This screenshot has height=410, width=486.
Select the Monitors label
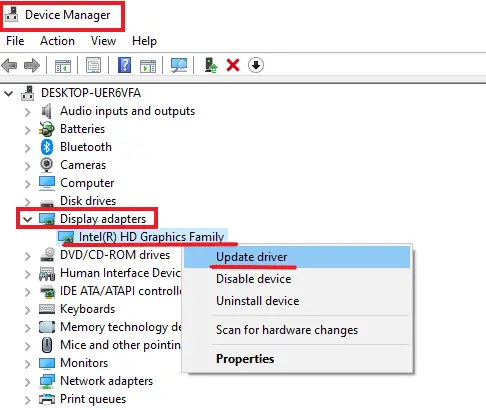click(x=84, y=363)
